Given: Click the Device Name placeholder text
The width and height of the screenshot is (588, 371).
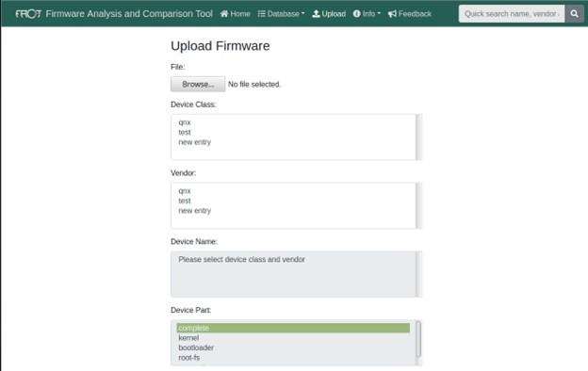Looking at the screenshot, I should click(241, 259).
